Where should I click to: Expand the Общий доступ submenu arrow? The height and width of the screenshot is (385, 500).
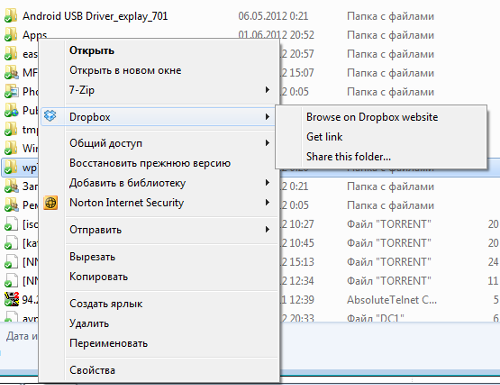coord(267,143)
